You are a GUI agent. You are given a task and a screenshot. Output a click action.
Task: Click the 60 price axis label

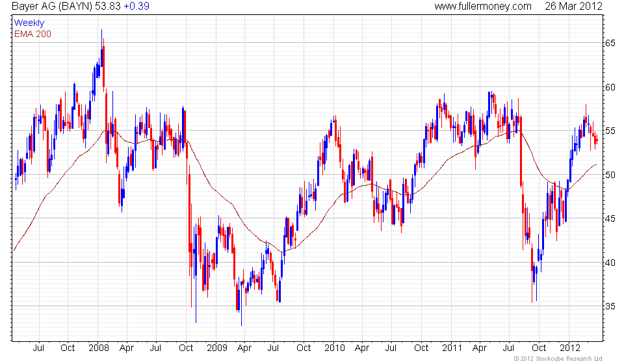pyautogui.click(x=610, y=87)
